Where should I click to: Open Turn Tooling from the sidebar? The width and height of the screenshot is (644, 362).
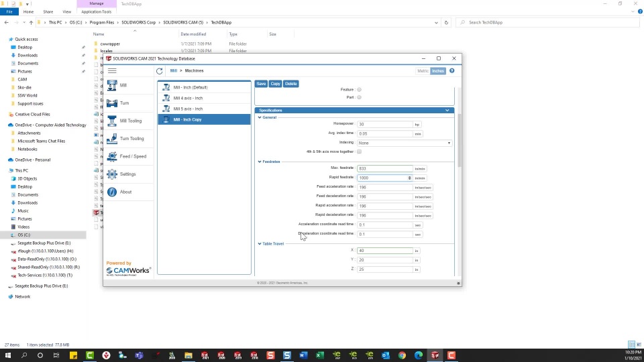tap(129, 139)
